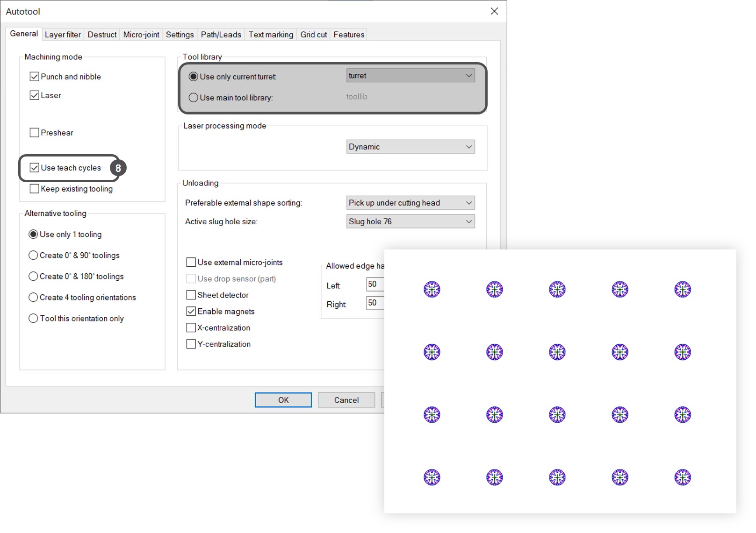Viewport: 756px width, 533px height.
Task: Select Use main tool library option
Action: 194,98
